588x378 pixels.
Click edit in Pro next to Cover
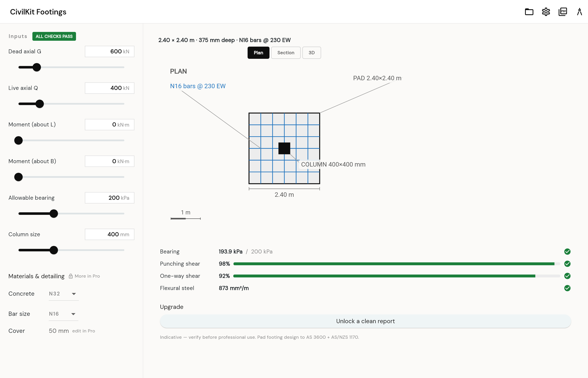pos(83,331)
